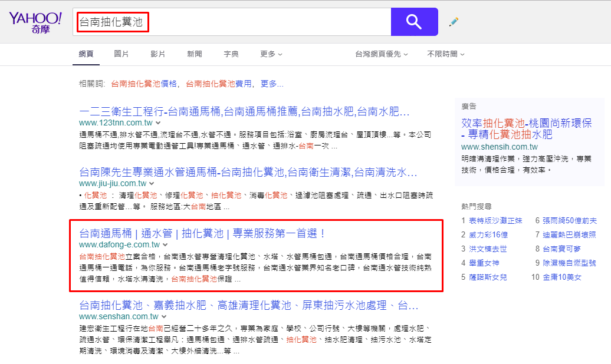Image resolution: width=611 pixels, height=364 pixels.
Task: Open result 台南抽化糞池、嘉義抽水肥
Action: (249, 305)
